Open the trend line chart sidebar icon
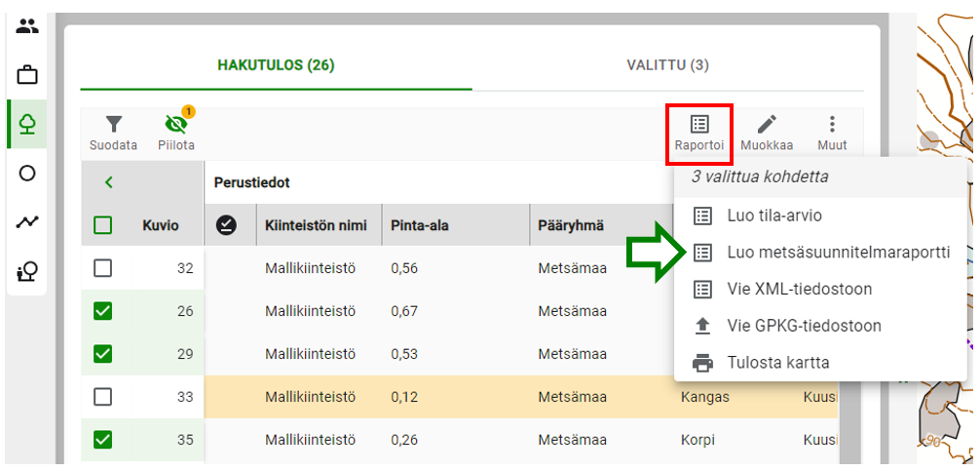Viewport: 980px width, 471px height. tap(27, 221)
